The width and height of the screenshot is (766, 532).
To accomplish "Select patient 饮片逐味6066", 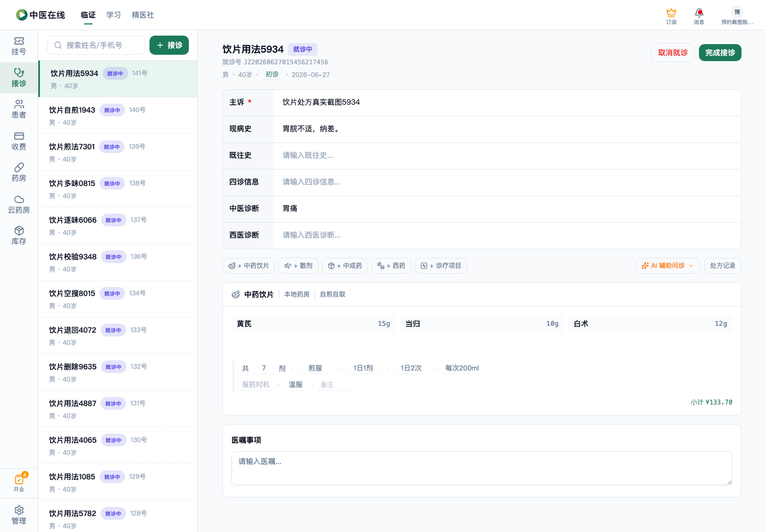I will point(118,225).
